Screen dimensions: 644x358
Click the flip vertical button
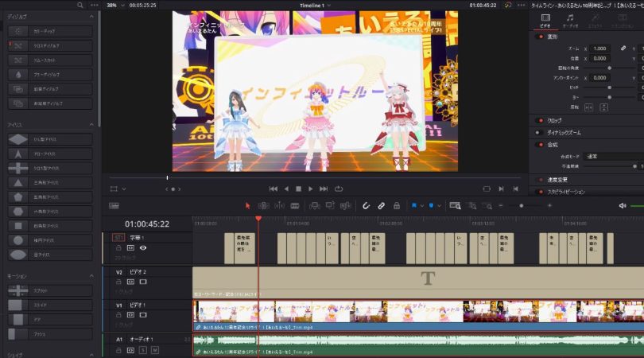(x=603, y=107)
